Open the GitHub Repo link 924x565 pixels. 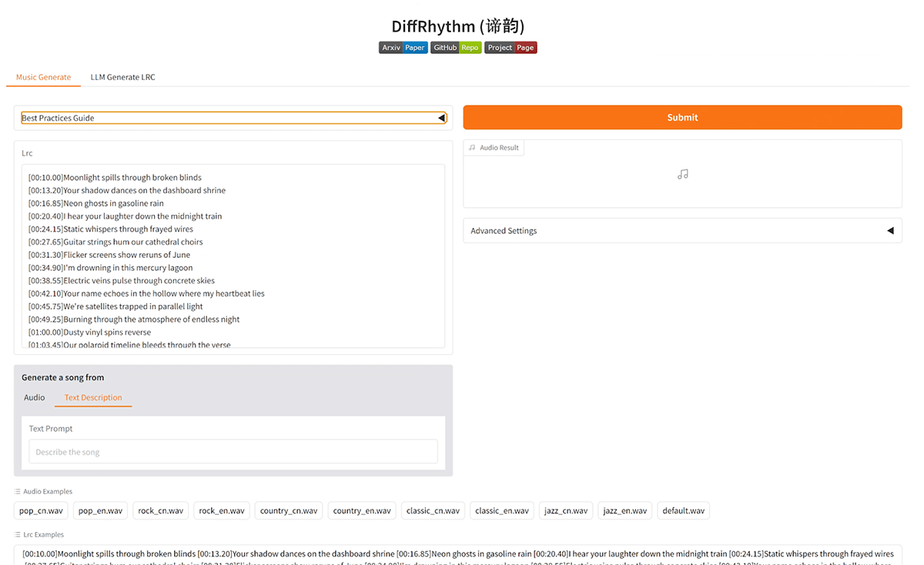tap(455, 47)
